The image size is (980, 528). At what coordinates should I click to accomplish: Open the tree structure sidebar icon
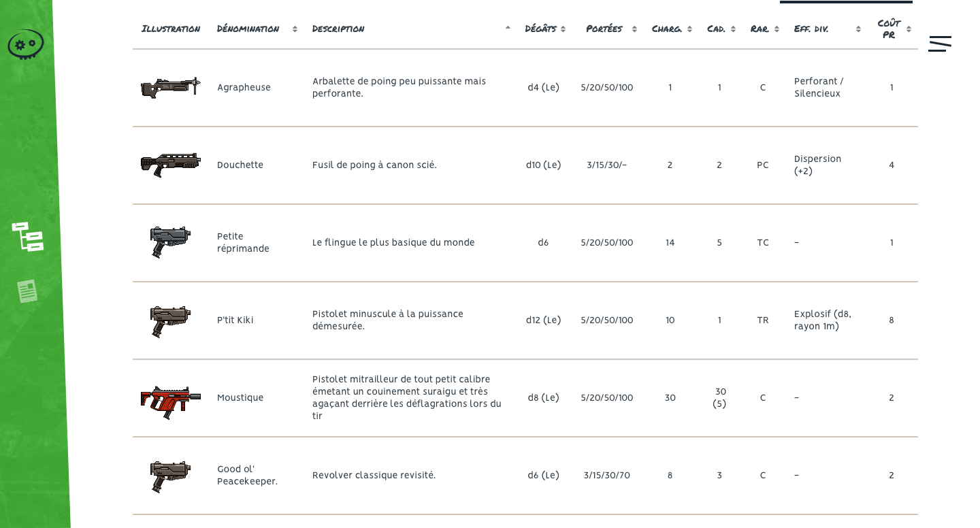(x=28, y=236)
